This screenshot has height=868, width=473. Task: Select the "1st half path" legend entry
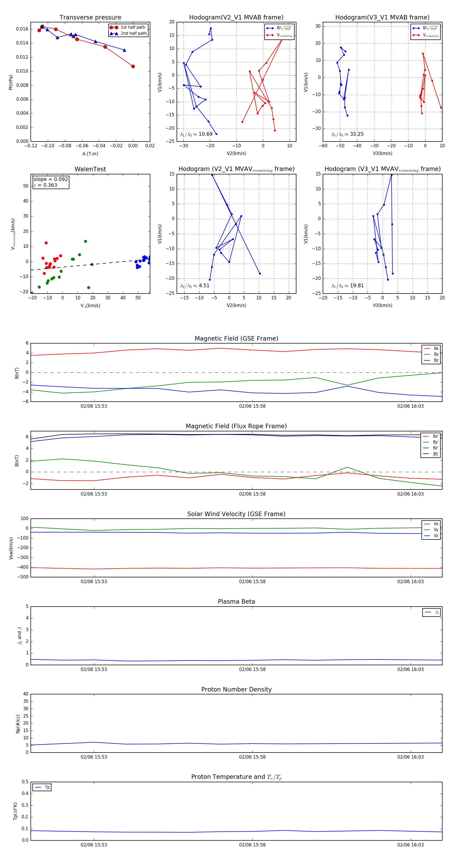128,27
